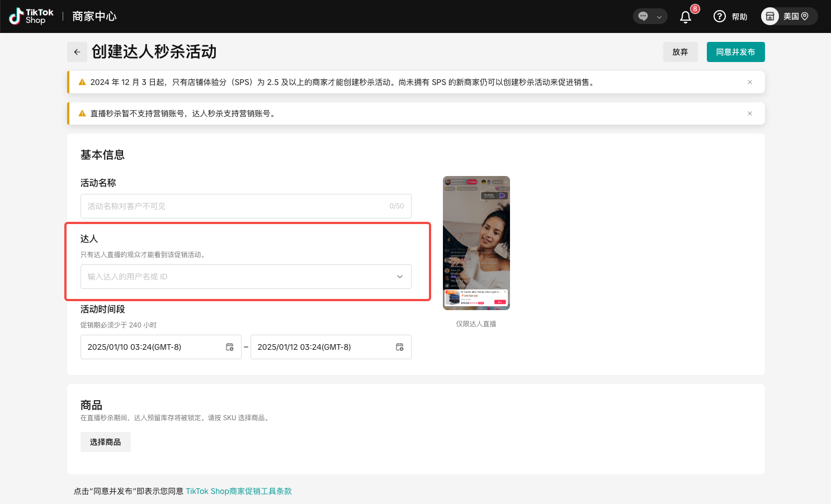Click the 输入达人的用户名或 ID field

[x=235, y=277]
